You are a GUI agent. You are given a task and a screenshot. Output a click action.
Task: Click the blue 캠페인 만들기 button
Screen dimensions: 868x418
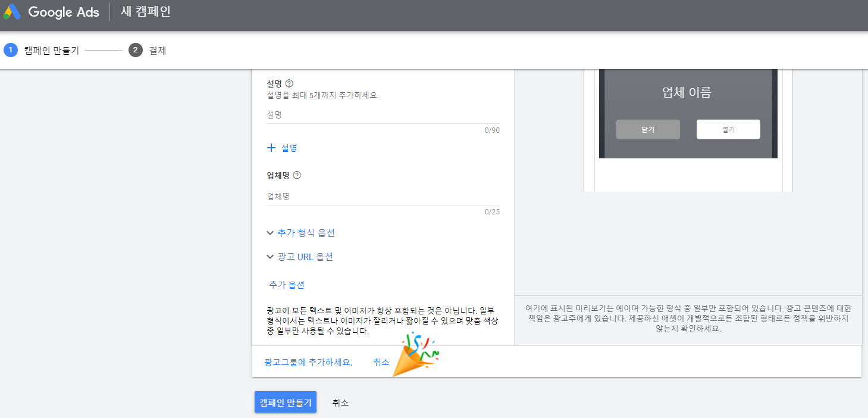coord(285,402)
